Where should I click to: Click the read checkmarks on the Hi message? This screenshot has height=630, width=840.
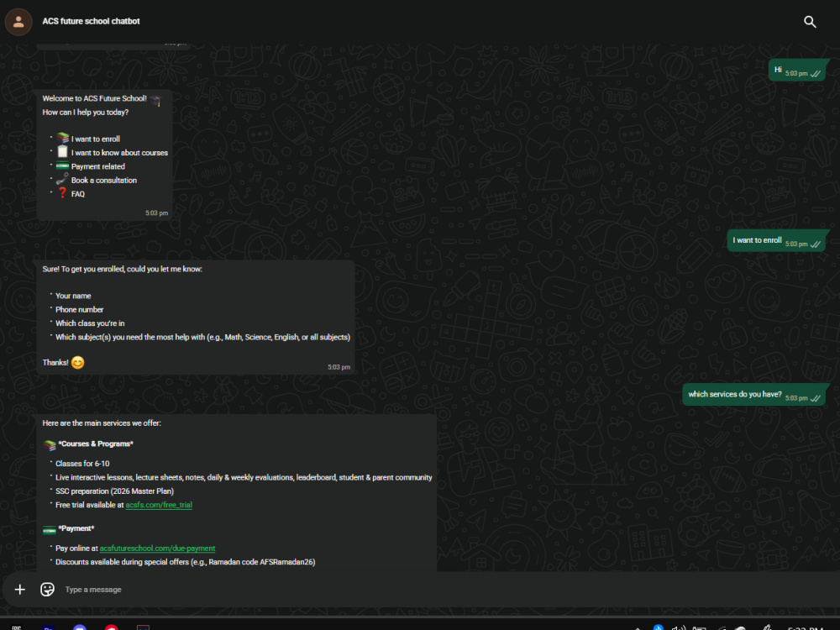816,74
